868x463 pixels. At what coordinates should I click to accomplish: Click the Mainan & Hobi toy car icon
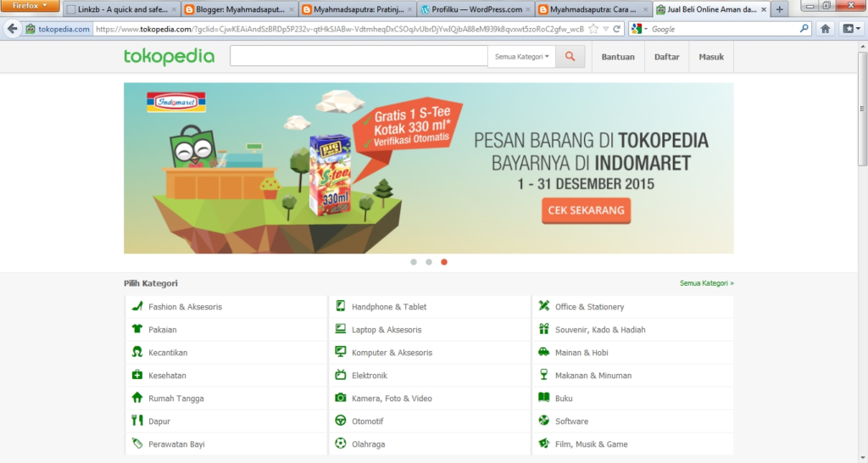pos(544,352)
